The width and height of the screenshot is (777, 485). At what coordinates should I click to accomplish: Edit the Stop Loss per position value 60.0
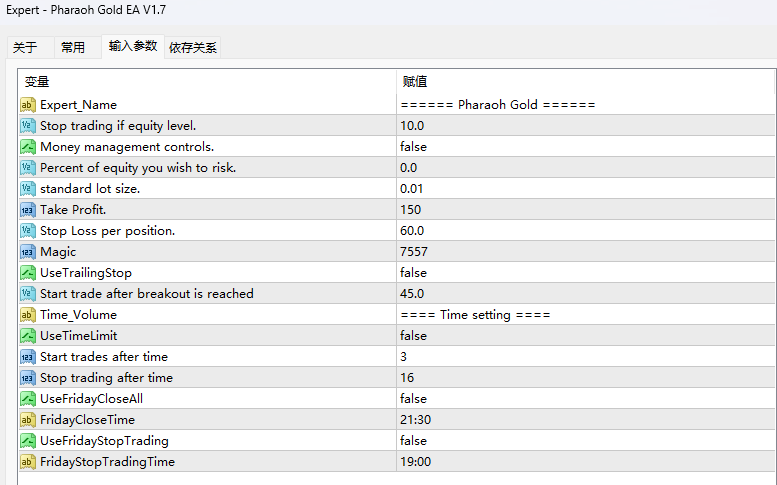(412, 231)
